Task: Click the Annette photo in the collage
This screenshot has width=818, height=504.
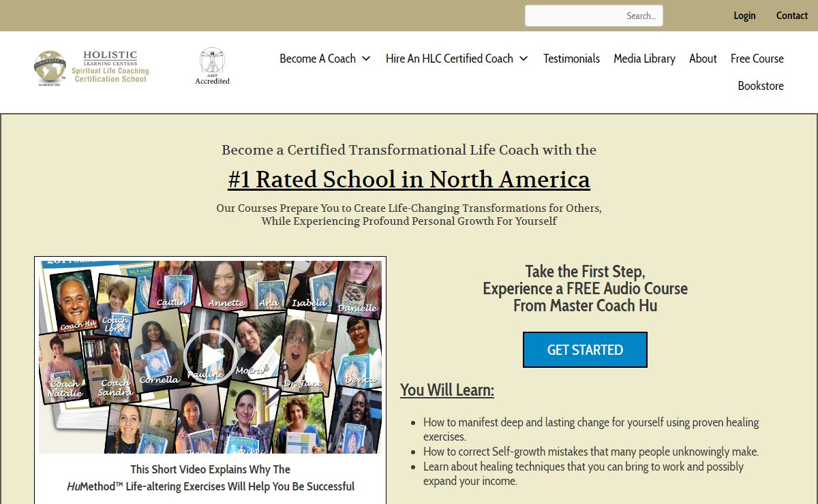Action: pyautogui.click(x=223, y=285)
